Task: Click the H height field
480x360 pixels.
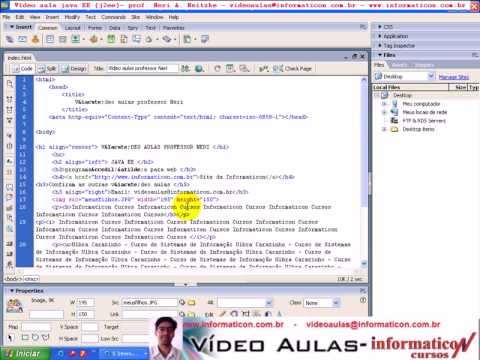Action: (x=86, y=314)
